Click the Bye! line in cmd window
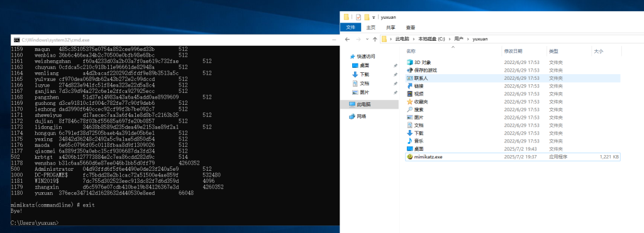Viewport: 644px width, 233px height. [16, 211]
